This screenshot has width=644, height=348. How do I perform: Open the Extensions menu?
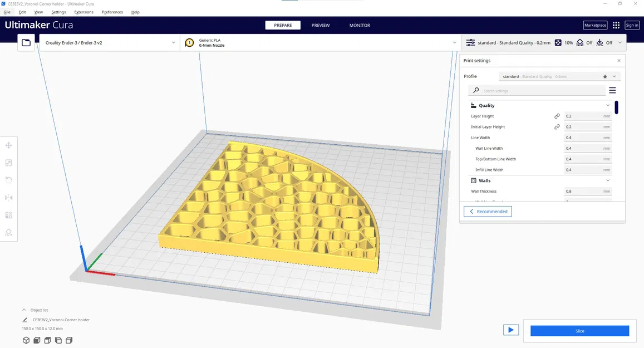point(83,12)
